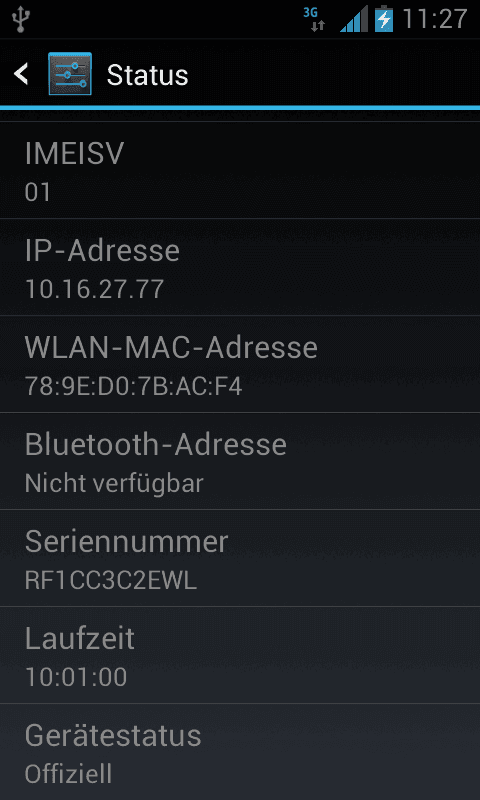480x800 pixels.
Task: Select the IMEISV entry
Action: pos(240,170)
